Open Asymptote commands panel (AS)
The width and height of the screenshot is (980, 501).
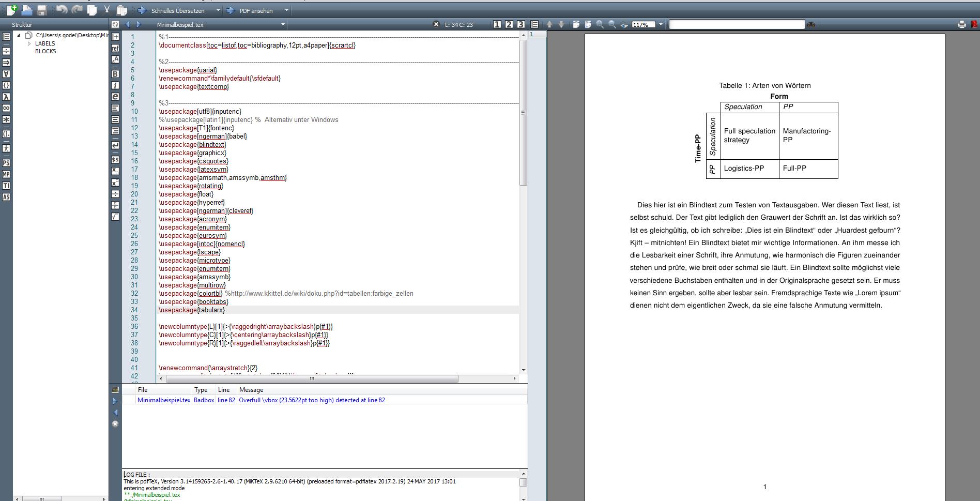pyautogui.click(x=6, y=197)
